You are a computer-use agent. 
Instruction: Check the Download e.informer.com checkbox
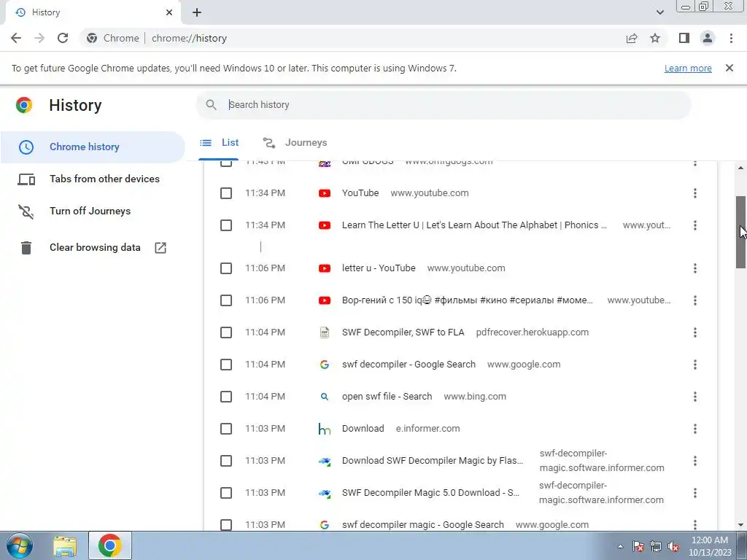tap(226, 429)
